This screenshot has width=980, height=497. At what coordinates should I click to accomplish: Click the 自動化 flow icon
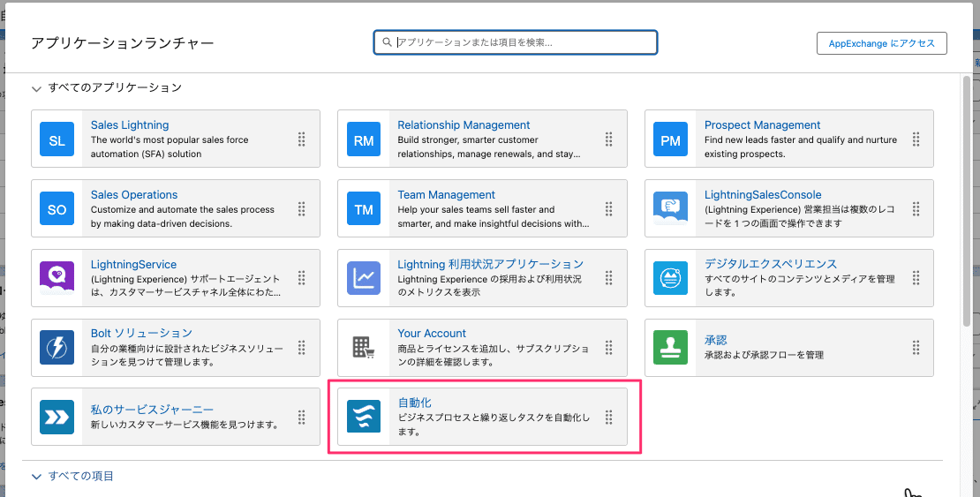coord(364,417)
